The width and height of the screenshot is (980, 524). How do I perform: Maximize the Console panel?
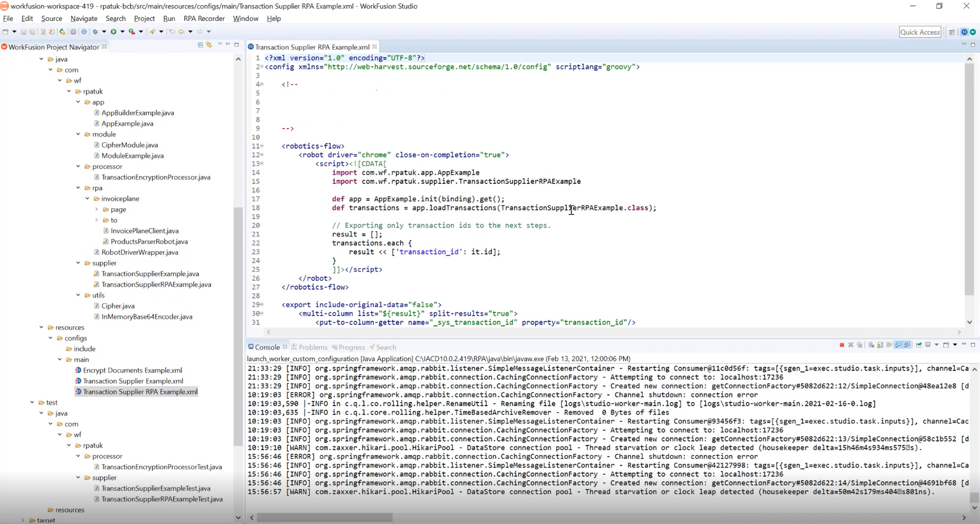click(x=973, y=345)
